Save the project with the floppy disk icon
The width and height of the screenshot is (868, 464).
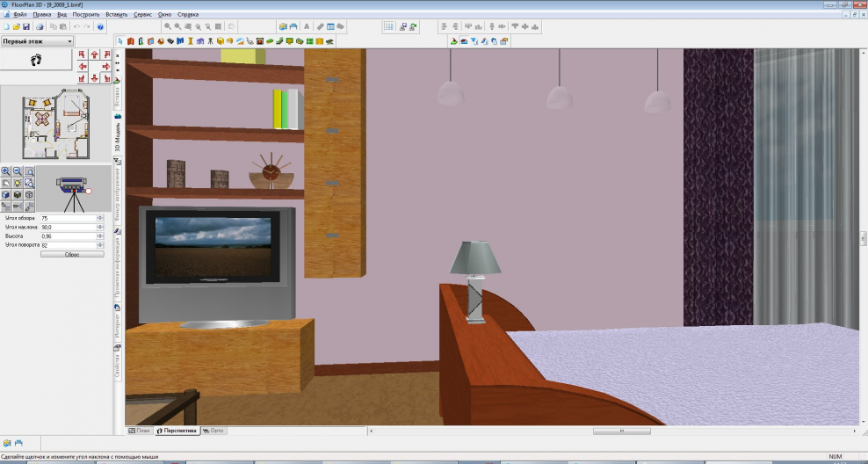click(x=25, y=26)
